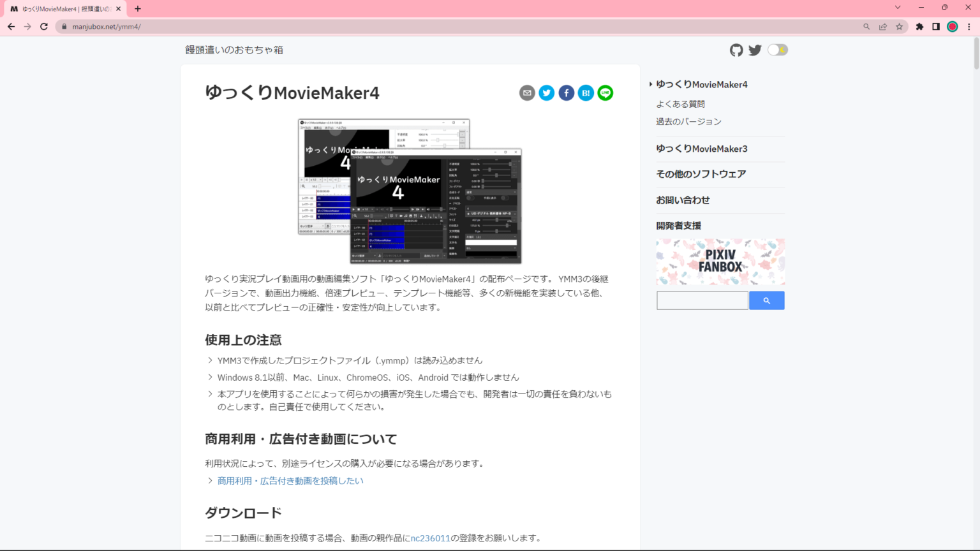This screenshot has height=551, width=980.
Task: Open the PIXIV FANBOX banner
Action: point(720,261)
